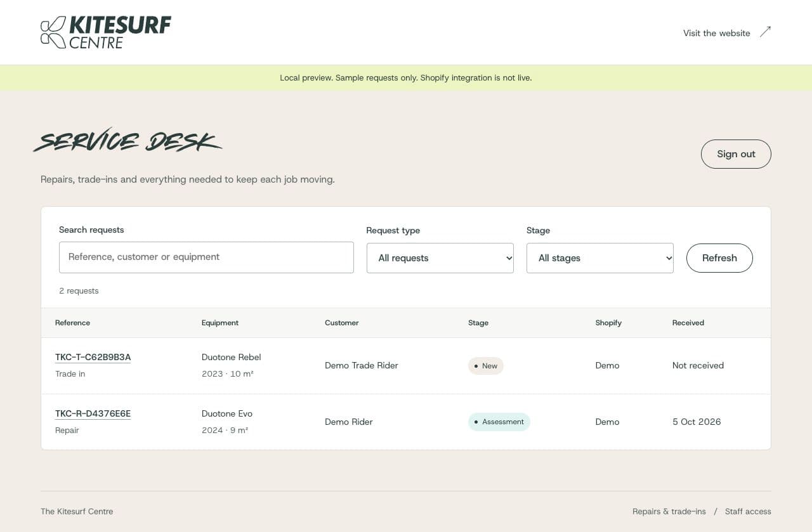812x532 pixels.
Task: Click The Kitesurf Centre footer text
Action: 77,511
